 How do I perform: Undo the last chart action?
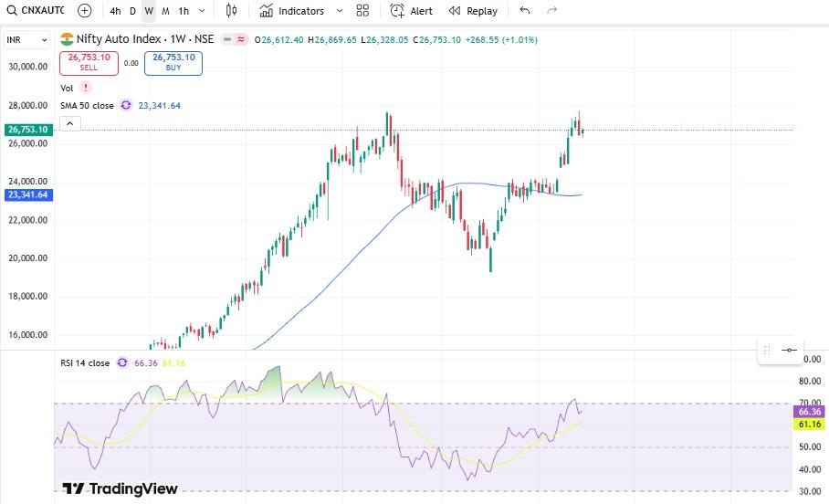click(524, 11)
